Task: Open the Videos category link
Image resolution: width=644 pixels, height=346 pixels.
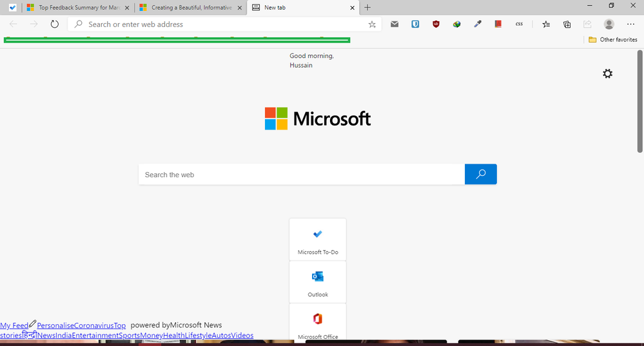Action: 242,335
